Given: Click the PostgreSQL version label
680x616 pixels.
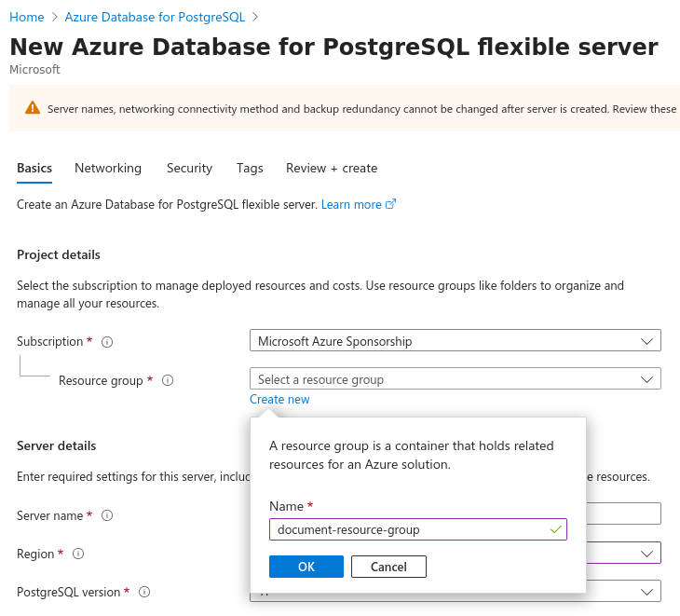Looking at the screenshot, I should tap(69, 592).
